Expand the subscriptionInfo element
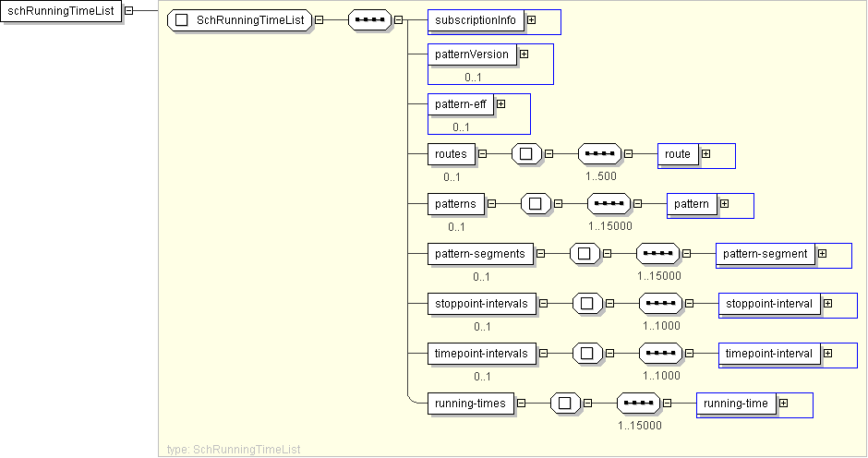Viewport: 868px width, 458px height. point(531,19)
